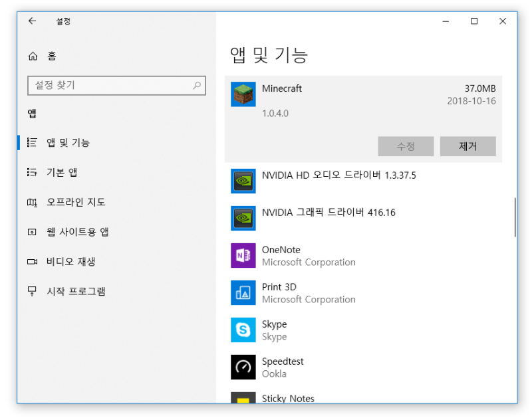Select the Sticky Notes entry
532x418 pixels.
(x=363, y=395)
